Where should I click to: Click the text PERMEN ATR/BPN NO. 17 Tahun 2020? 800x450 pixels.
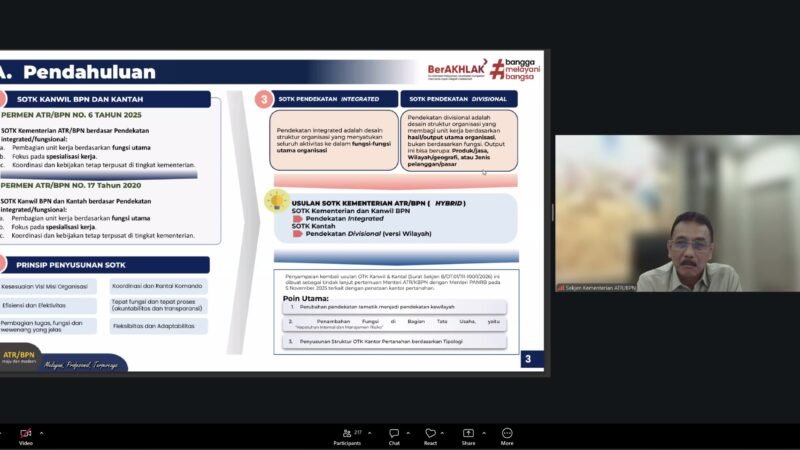71,186
